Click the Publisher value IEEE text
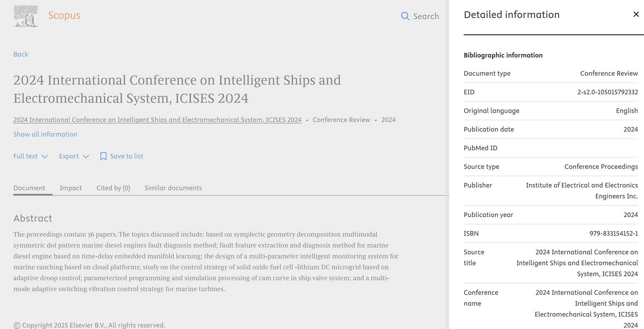 pos(582,191)
